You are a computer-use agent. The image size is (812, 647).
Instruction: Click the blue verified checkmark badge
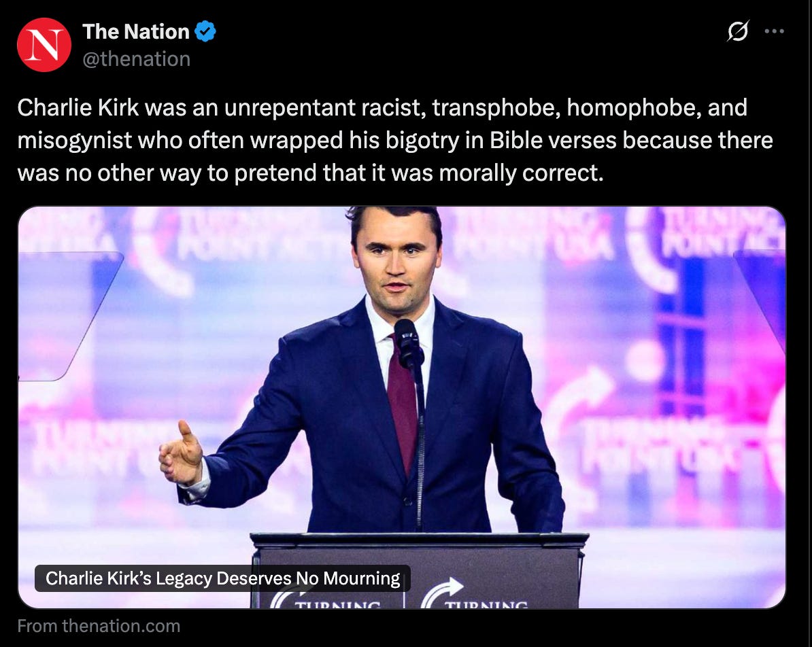[x=205, y=31]
